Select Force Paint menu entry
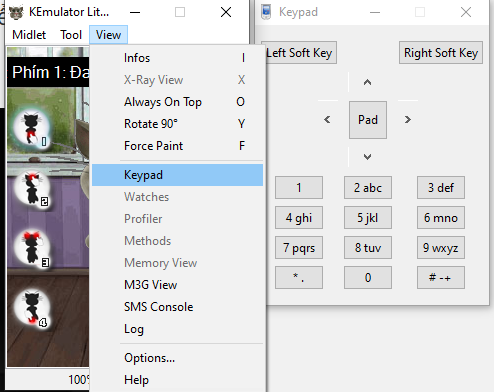The height and width of the screenshot is (392, 494). pyautogui.click(x=177, y=146)
